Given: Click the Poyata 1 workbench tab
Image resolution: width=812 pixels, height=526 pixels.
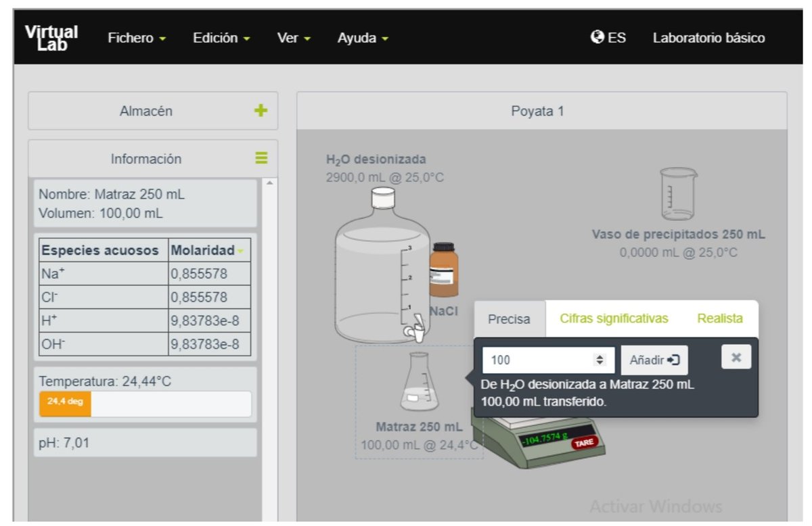Looking at the screenshot, I should point(541,111).
